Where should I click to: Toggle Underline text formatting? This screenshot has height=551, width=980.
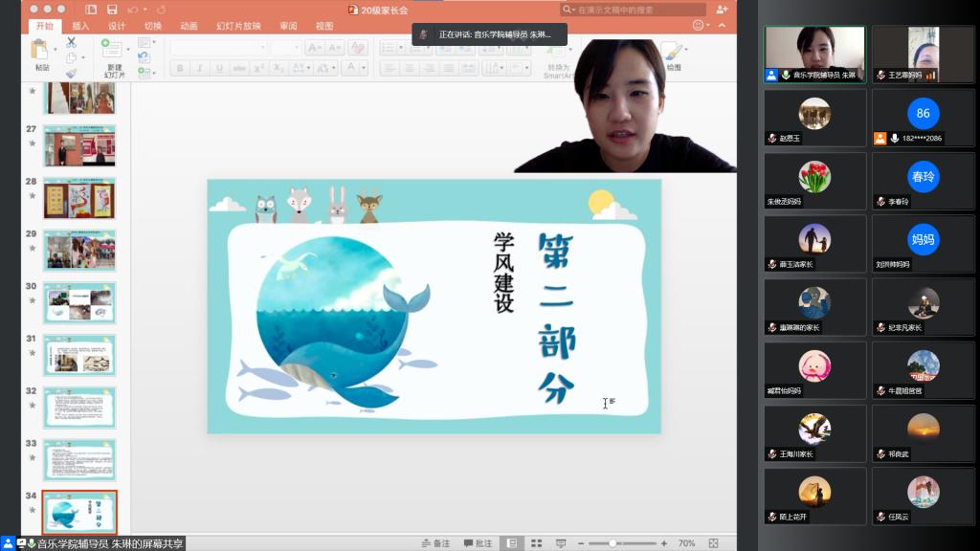click(x=219, y=68)
